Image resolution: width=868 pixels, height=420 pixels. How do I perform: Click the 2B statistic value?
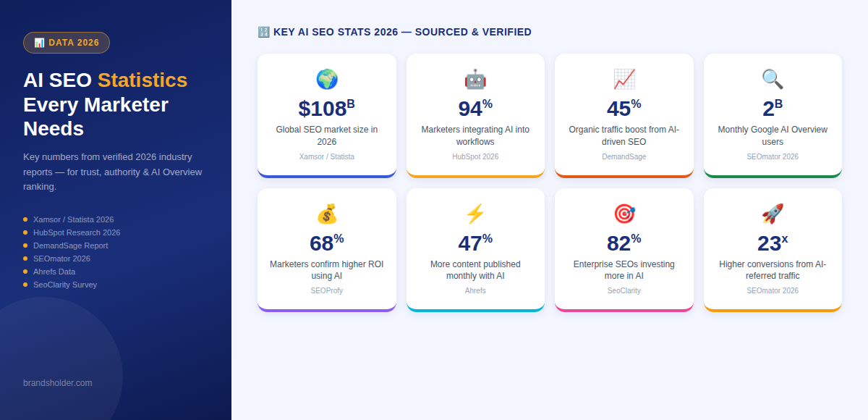click(x=773, y=108)
